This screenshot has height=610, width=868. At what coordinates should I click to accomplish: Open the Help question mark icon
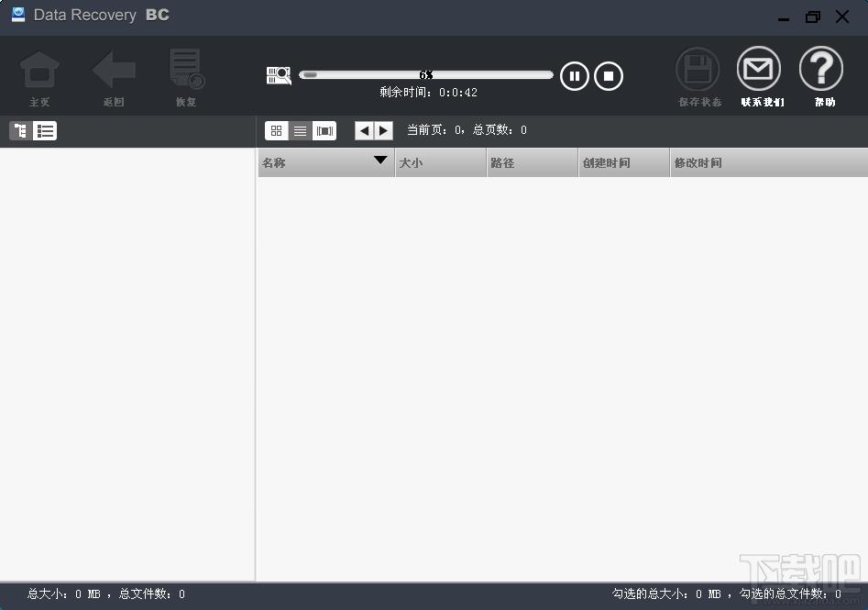click(821, 71)
